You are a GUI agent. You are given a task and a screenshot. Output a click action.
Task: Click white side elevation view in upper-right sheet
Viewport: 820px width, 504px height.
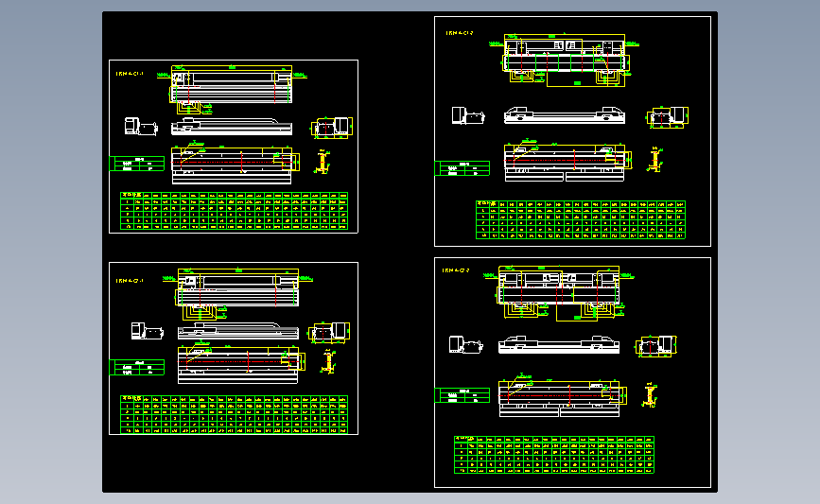click(565, 115)
